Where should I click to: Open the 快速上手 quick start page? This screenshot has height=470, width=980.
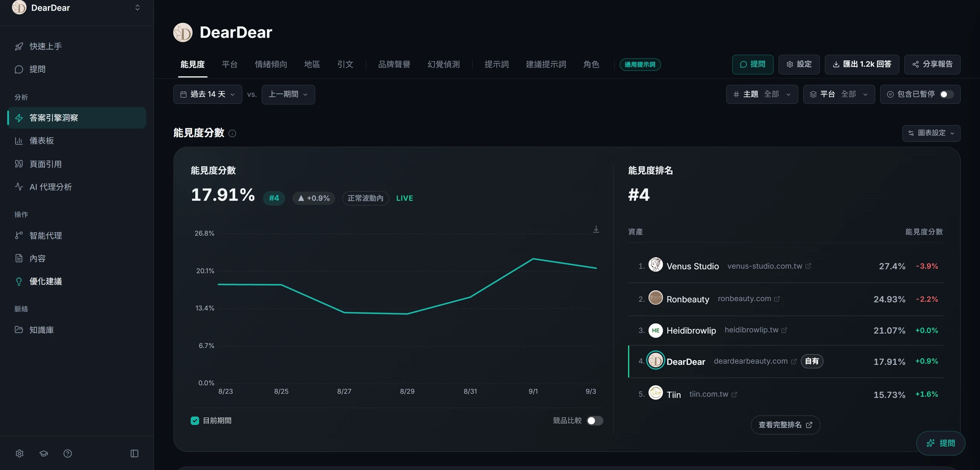[x=76, y=46]
